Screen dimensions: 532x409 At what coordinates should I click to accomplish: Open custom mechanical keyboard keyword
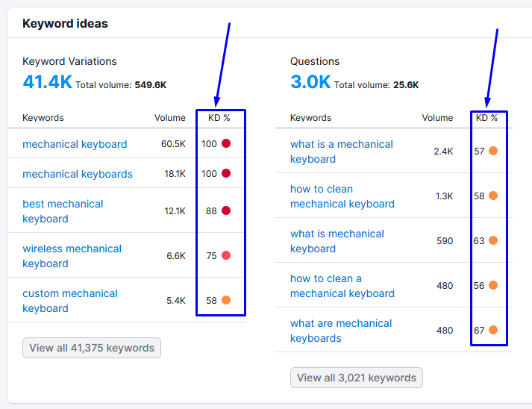tap(70, 301)
